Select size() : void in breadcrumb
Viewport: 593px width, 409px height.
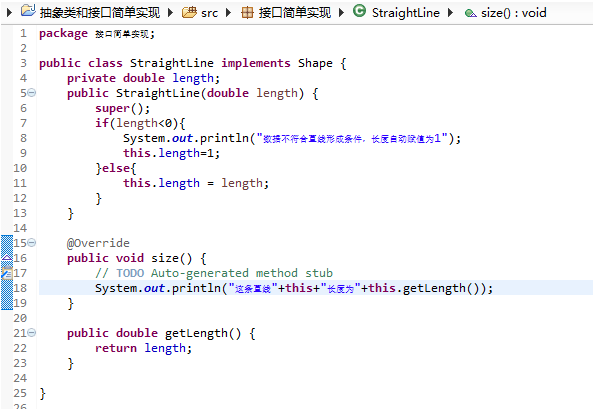tap(514, 13)
